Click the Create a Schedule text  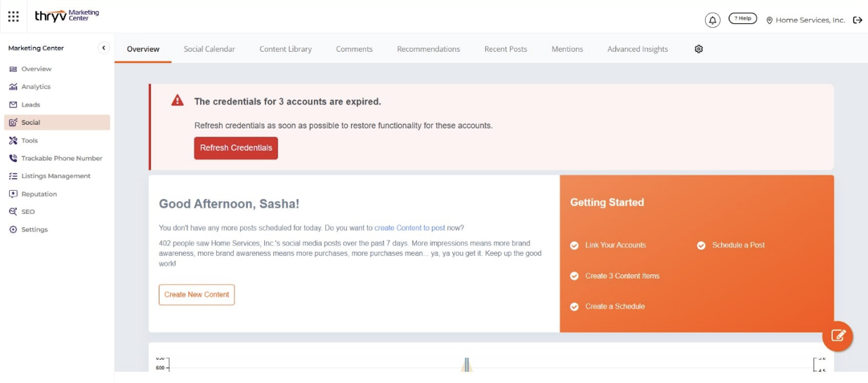pyautogui.click(x=615, y=307)
